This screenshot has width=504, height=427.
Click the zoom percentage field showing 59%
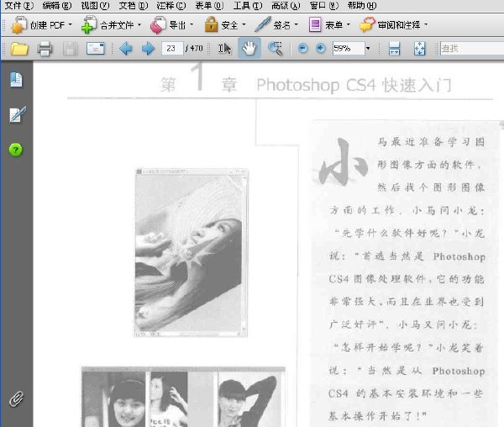coord(349,48)
